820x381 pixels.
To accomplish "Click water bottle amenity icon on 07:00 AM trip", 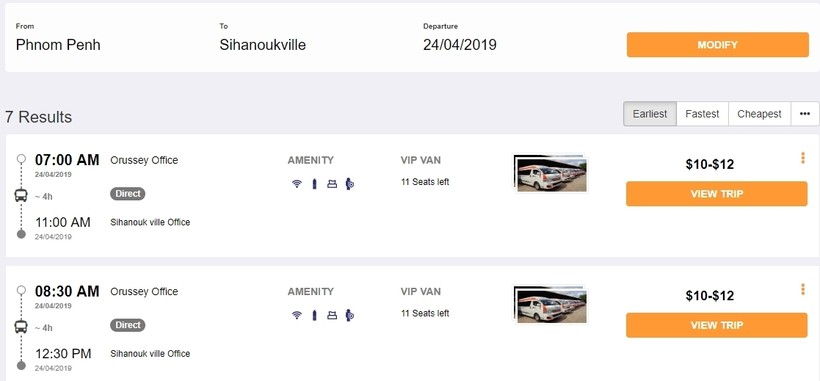I will 314,183.
